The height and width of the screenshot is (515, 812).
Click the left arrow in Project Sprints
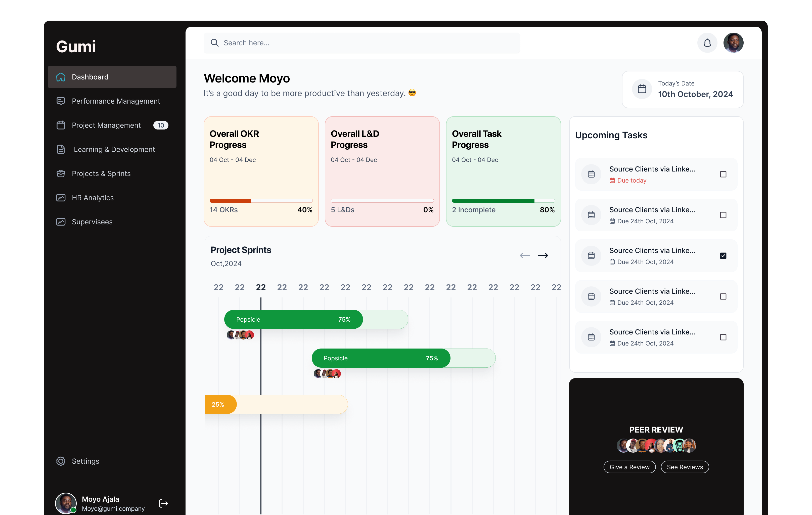pos(525,256)
